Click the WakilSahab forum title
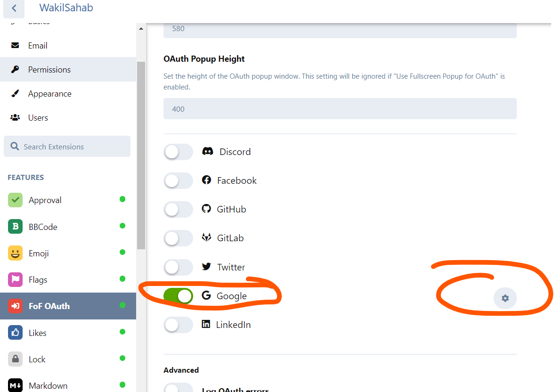Viewport: 554px width, 392px height. point(65,8)
